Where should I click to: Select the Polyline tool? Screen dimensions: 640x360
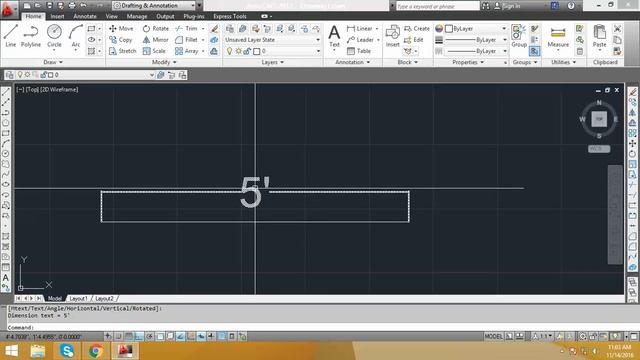click(x=31, y=36)
